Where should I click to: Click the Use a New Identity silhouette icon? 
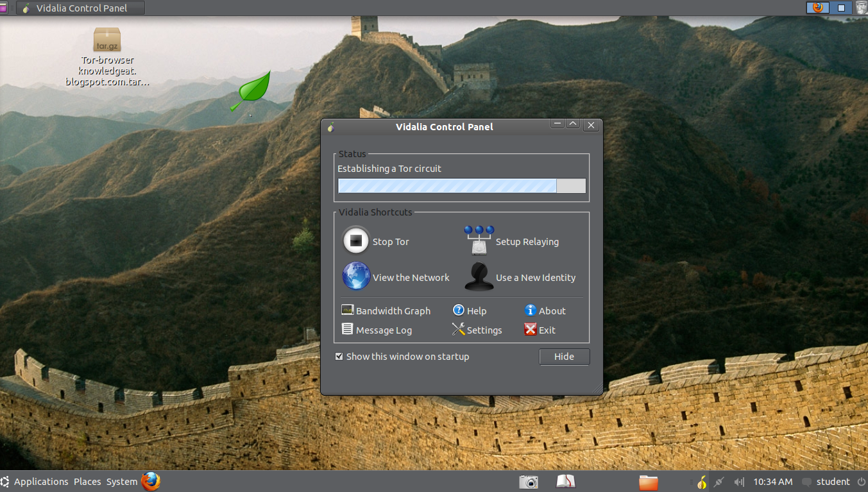[479, 276]
